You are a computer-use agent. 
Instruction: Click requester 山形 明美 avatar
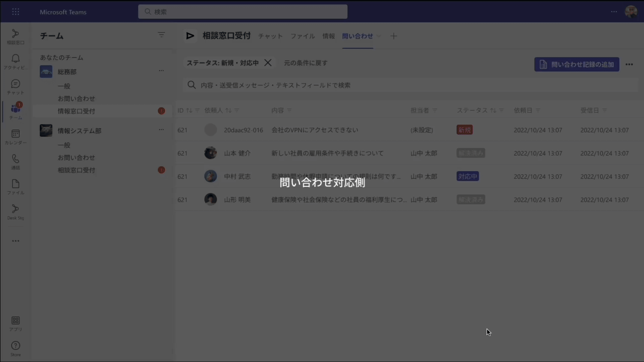211,199
